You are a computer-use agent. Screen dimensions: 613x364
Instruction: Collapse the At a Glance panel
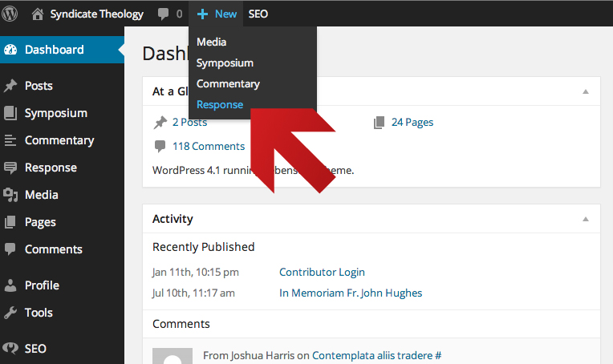[586, 91]
